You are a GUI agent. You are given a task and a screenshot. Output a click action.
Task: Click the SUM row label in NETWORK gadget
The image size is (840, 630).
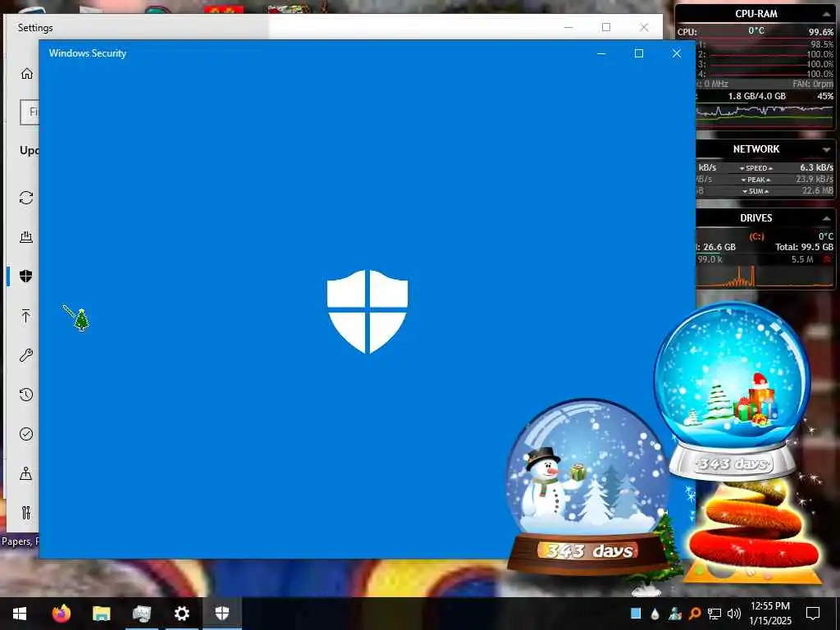pyautogui.click(x=756, y=191)
